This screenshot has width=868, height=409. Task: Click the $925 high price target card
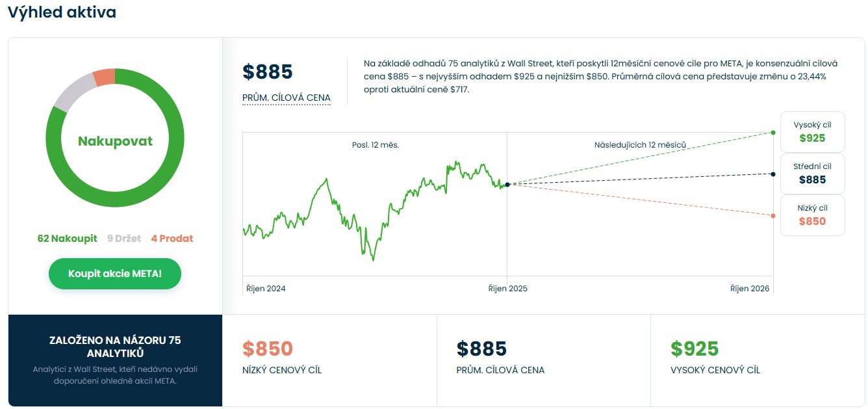click(x=758, y=360)
